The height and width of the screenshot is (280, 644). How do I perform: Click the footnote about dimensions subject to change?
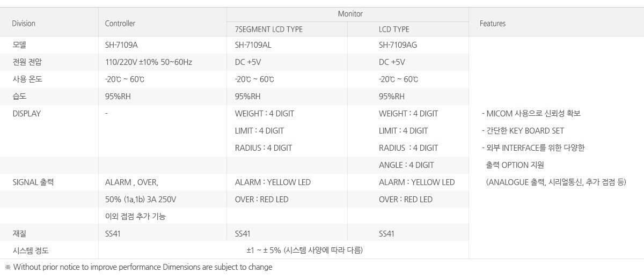(138, 267)
